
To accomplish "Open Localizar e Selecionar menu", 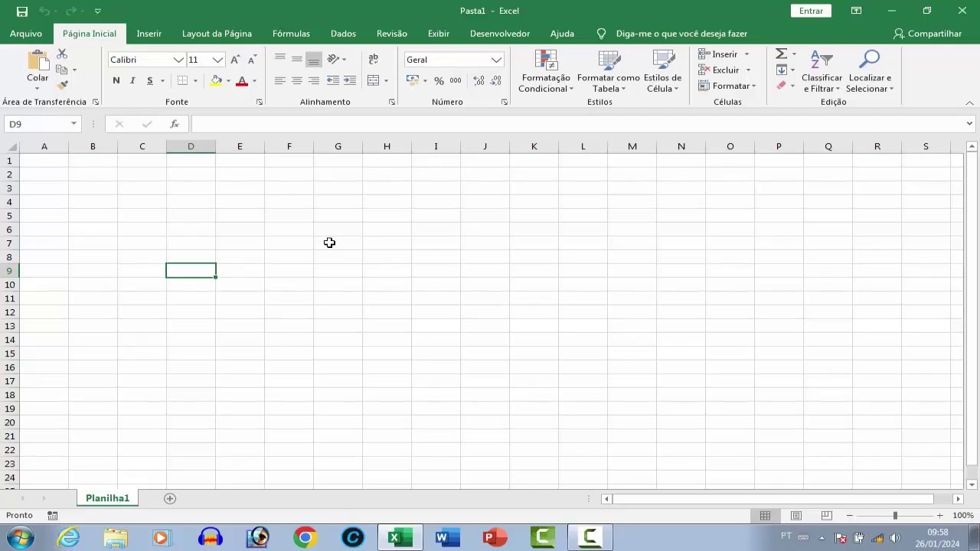I will coord(870,72).
